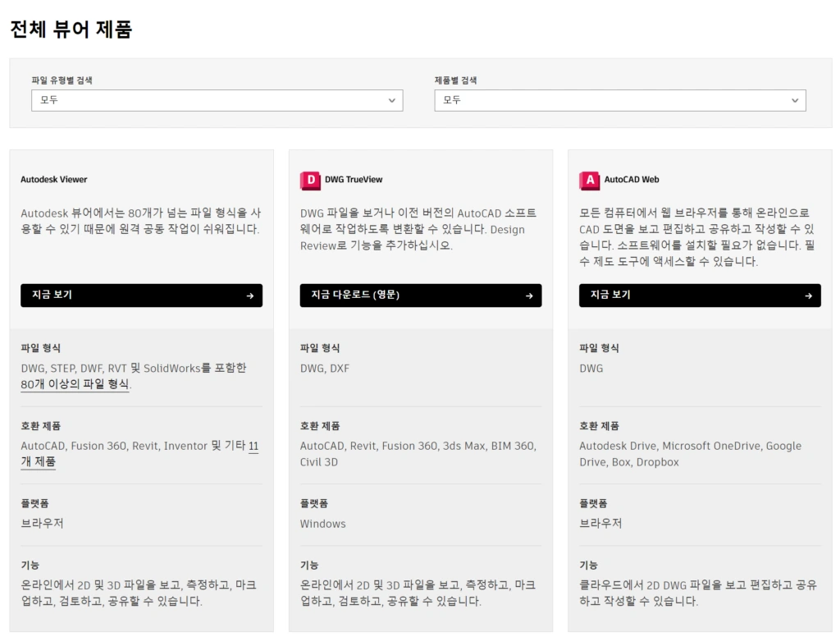Click 브라우저 platform text in Autodesk Viewer card
This screenshot has width=840, height=637.
point(43,524)
